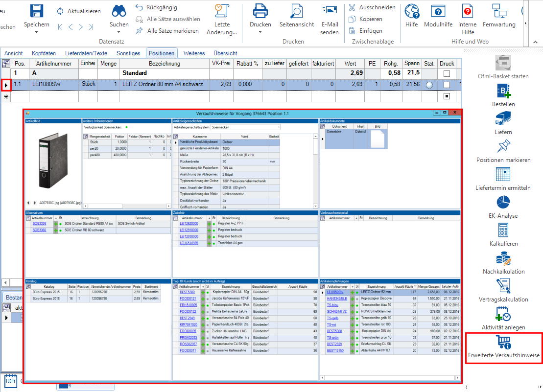Viewport: 543px width, 392px height.
Task: Expand the Artikeleigenschaftssystem Soennecken dropdown
Action: (x=279, y=127)
